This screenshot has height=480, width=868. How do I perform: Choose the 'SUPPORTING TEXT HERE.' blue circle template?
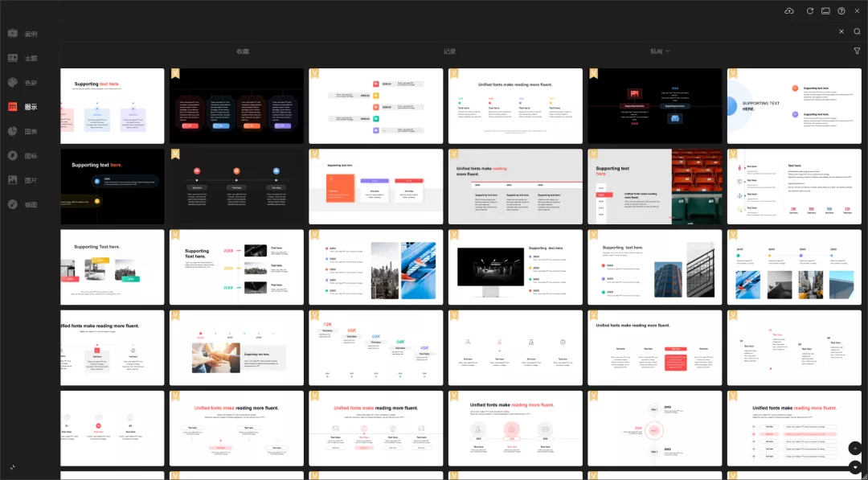tap(794, 106)
